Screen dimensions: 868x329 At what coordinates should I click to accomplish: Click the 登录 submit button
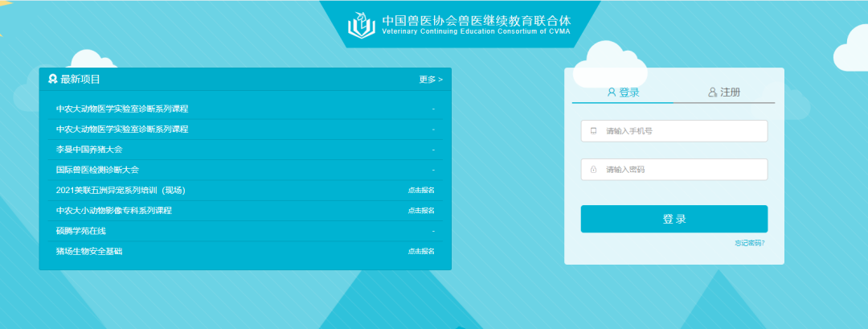coord(674,219)
